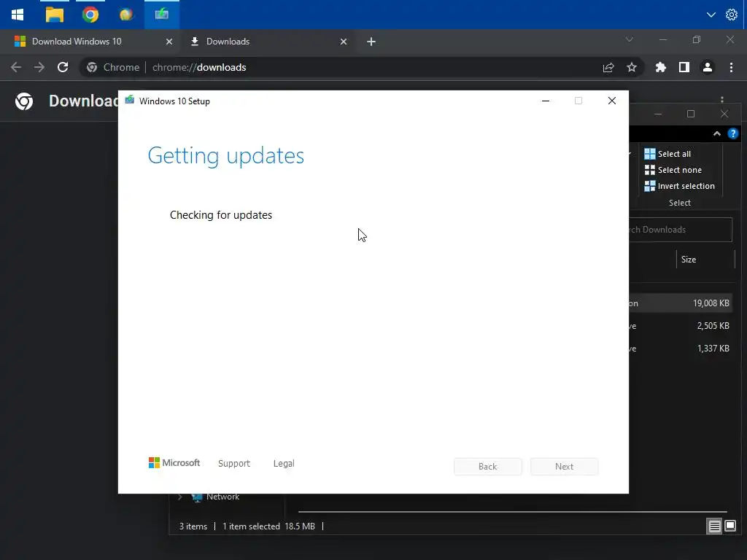747x560 pixels.
Task: Open Chrome three-dot menu
Action: 731,68
